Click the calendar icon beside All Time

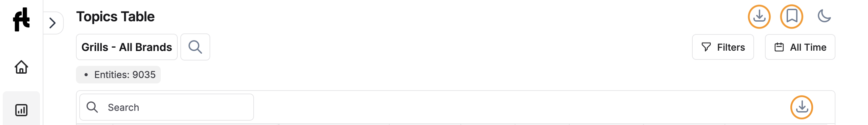click(779, 47)
